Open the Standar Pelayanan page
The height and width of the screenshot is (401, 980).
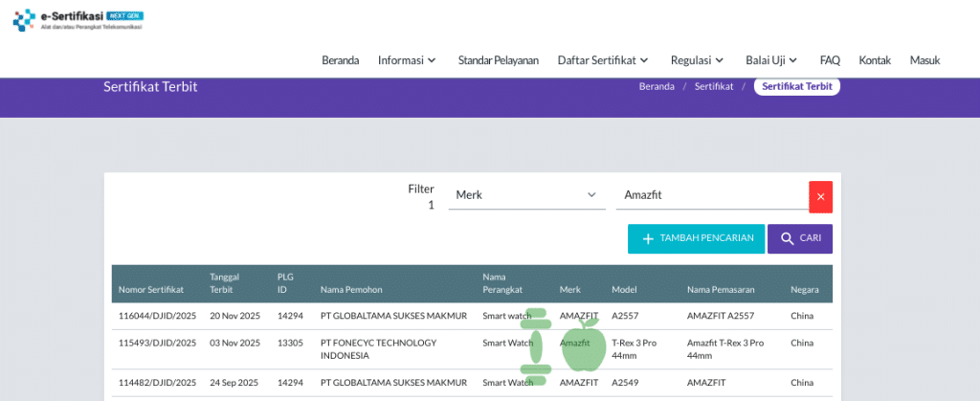point(498,60)
